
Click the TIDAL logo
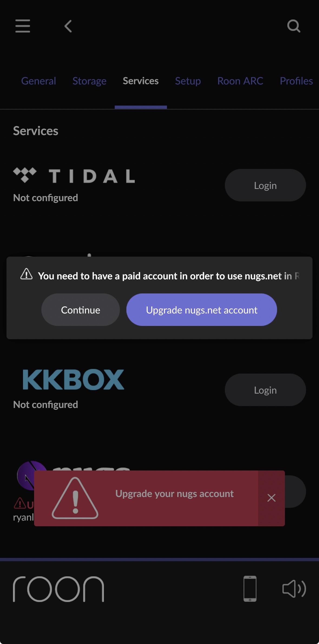pos(74,175)
